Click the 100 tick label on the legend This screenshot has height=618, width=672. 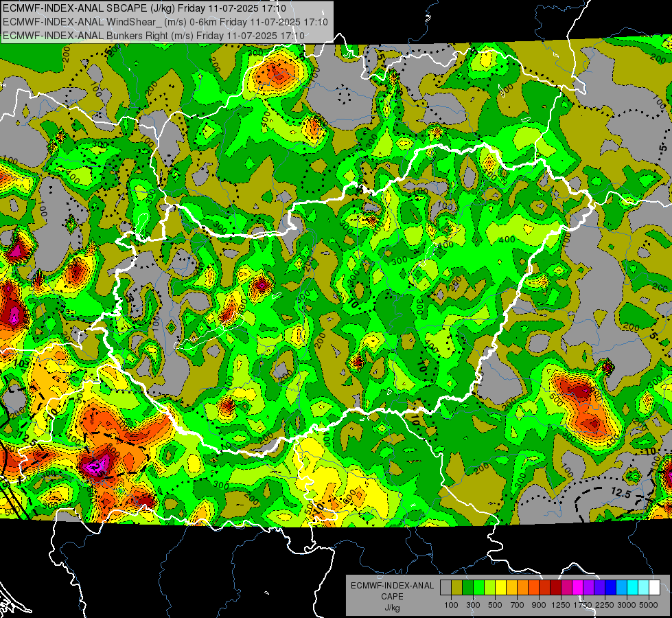coord(451,605)
